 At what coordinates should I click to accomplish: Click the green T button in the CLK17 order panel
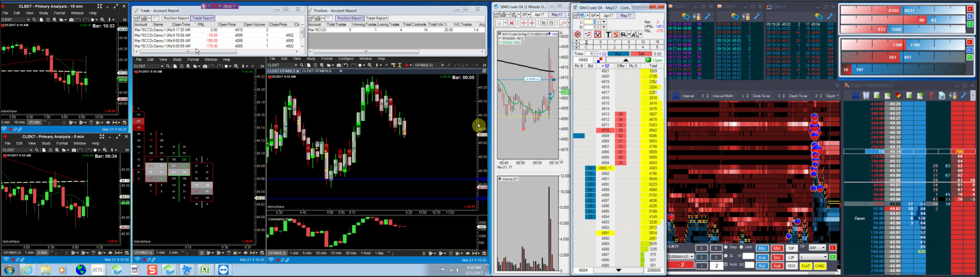(x=833, y=257)
